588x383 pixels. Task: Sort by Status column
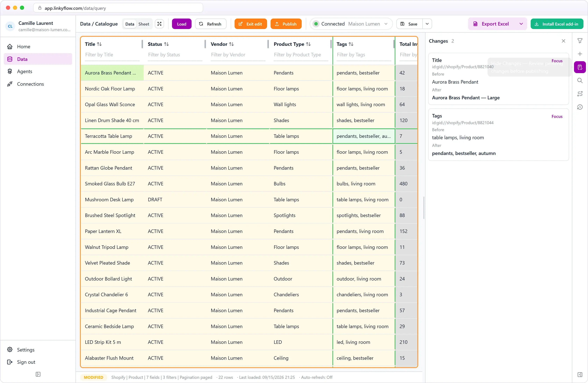point(166,44)
